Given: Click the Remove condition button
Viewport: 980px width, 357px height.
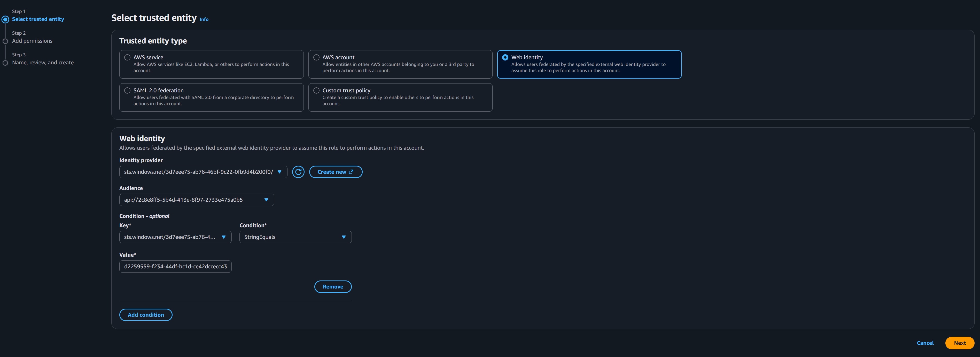Looking at the screenshot, I should point(333,287).
